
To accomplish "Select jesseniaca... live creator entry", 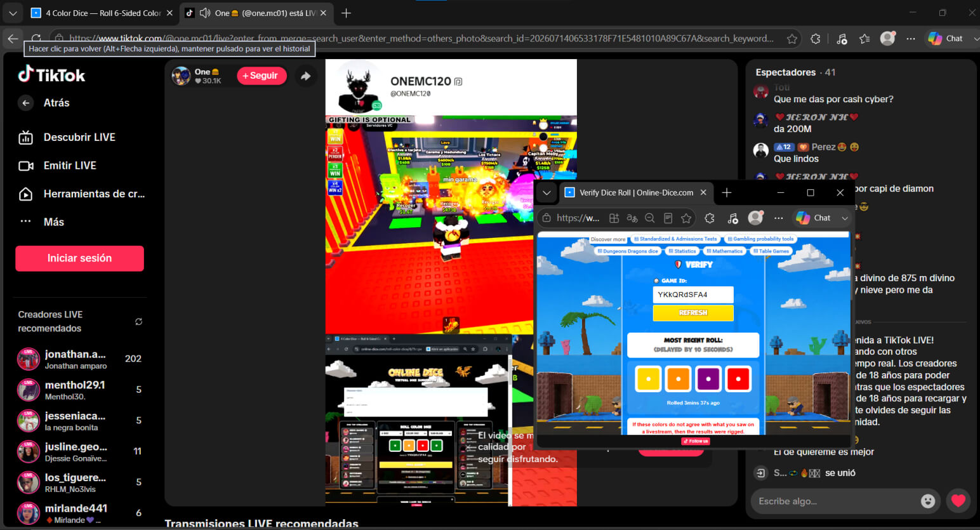I will coord(80,421).
